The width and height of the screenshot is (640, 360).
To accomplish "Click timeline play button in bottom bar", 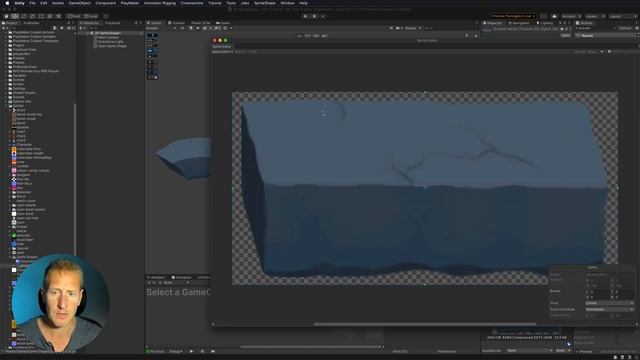I will tap(191, 351).
